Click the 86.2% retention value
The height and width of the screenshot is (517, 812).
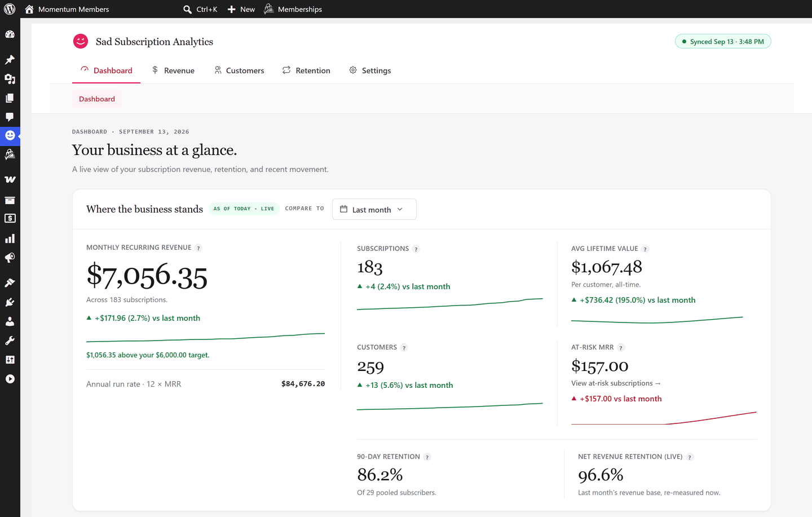pos(380,475)
